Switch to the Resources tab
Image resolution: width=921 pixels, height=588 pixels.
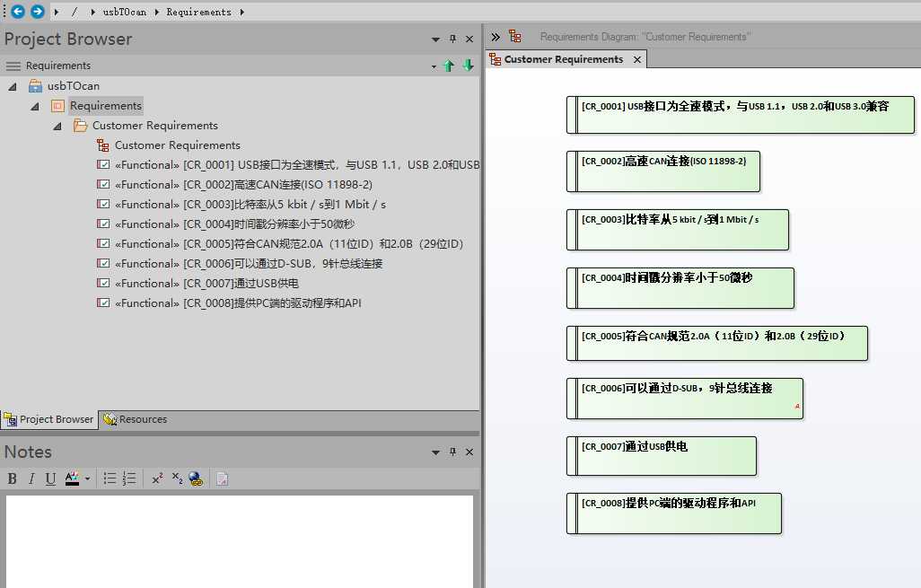(135, 419)
